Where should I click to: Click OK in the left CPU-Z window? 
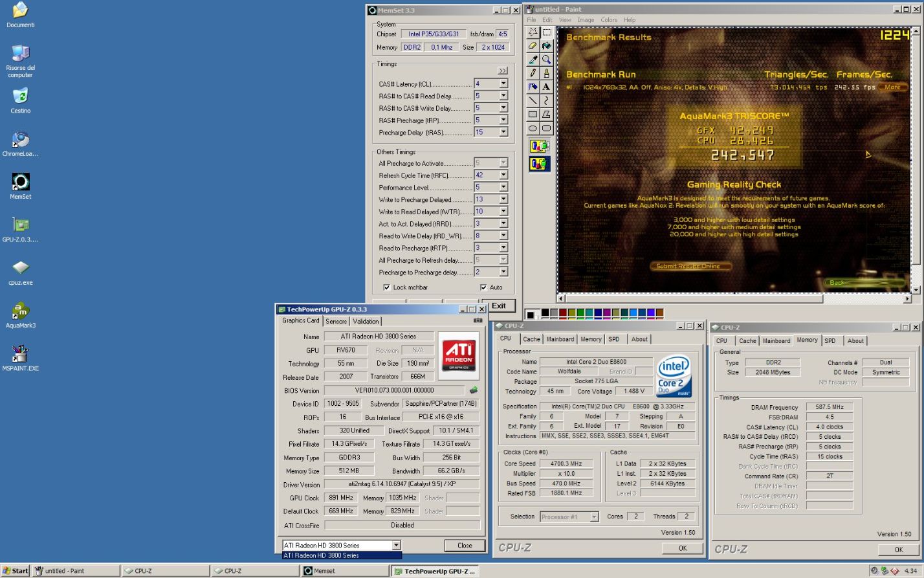pyautogui.click(x=682, y=548)
